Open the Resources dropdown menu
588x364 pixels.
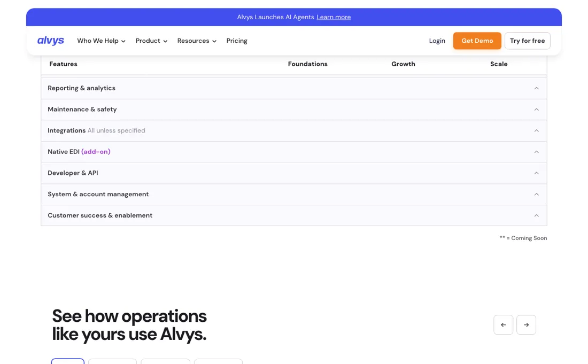point(197,41)
